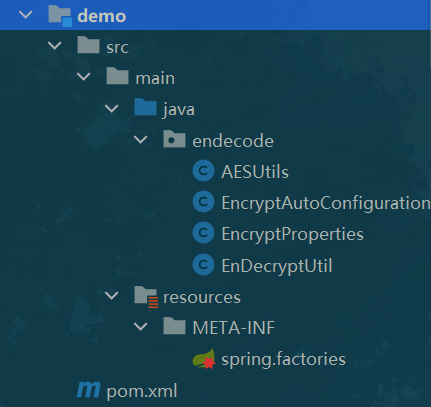The image size is (431, 407).
Task: Collapse the src folder chevron
Action: point(54,46)
